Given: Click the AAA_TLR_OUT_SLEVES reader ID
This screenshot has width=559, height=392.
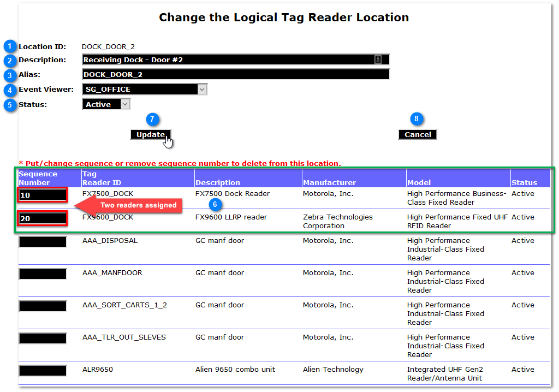Looking at the screenshot, I should pyautogui.click(x=124, y=337).
